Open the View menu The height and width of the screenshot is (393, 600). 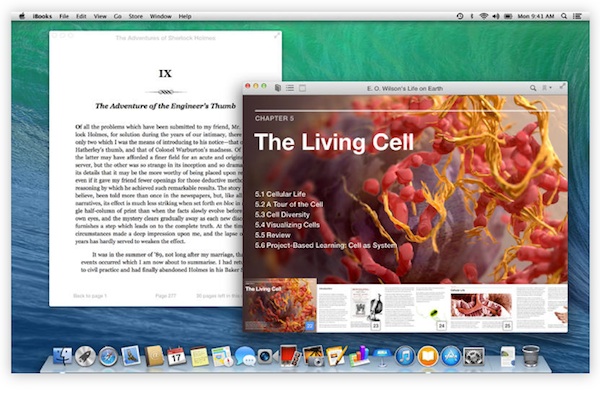pyautogui.click(x=100, y=16)
